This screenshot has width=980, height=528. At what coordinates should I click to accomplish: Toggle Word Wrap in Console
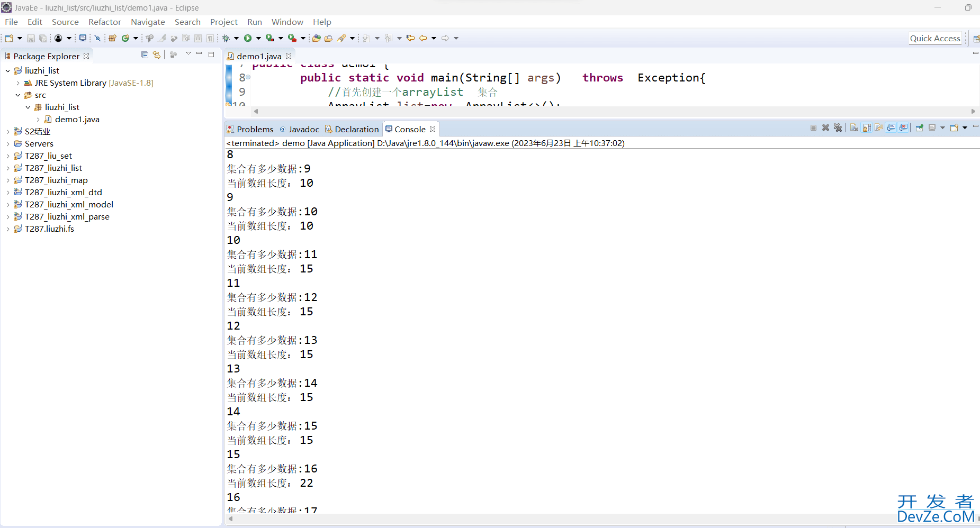tap(879, 128)
